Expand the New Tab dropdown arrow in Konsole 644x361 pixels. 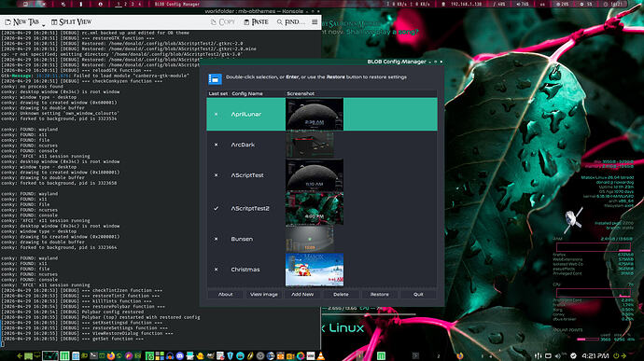(x=43, y=24)
